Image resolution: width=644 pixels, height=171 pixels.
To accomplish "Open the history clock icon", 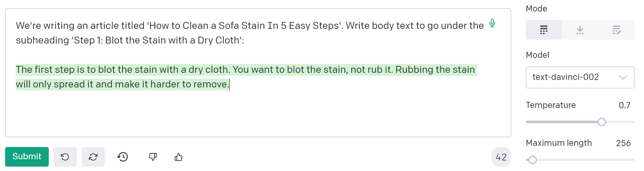I will [x=123, y=157].
